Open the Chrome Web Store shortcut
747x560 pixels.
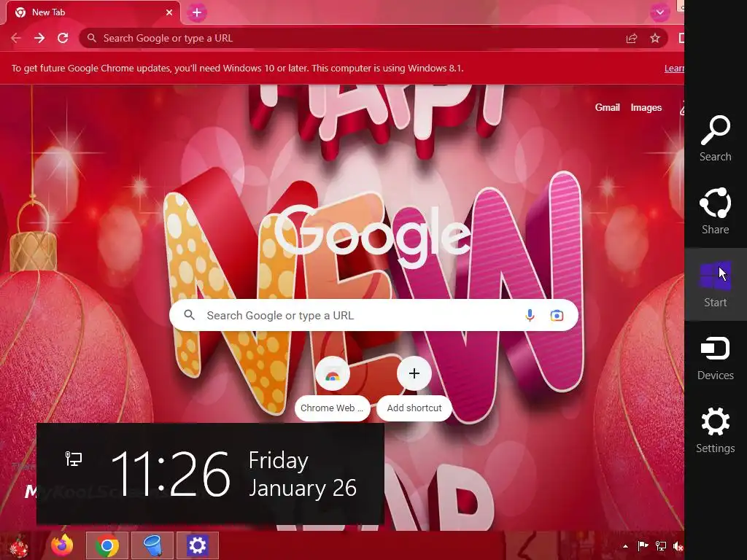click(332, 374)
